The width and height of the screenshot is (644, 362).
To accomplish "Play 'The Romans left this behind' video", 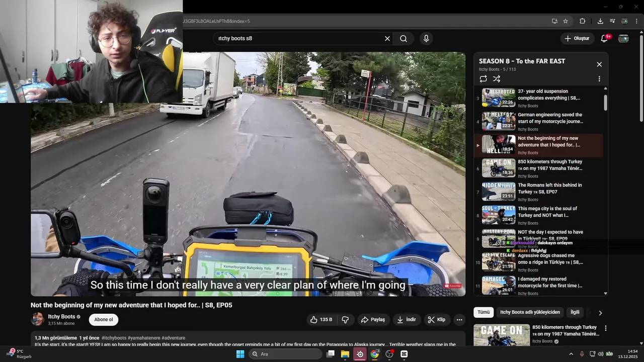I will pyautogui.click(x=539, y=192).
